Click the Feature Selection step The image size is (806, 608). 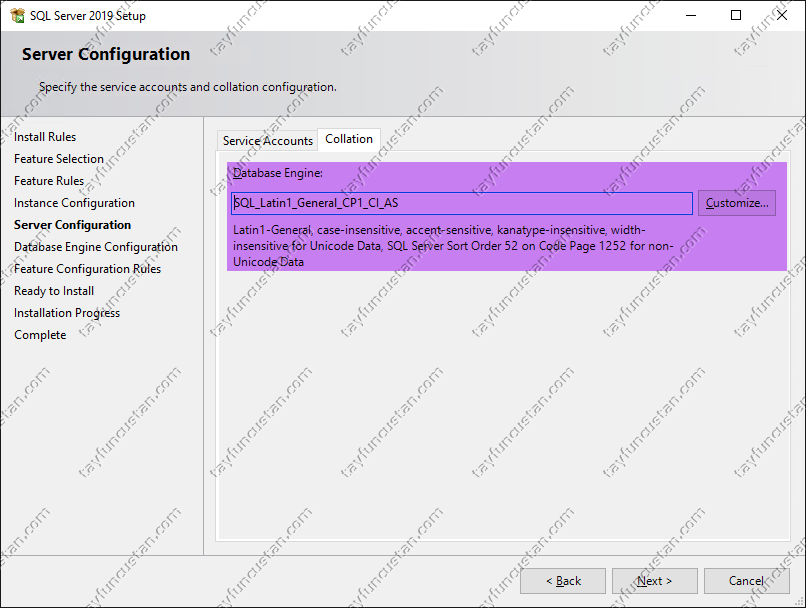coord(59,159)
